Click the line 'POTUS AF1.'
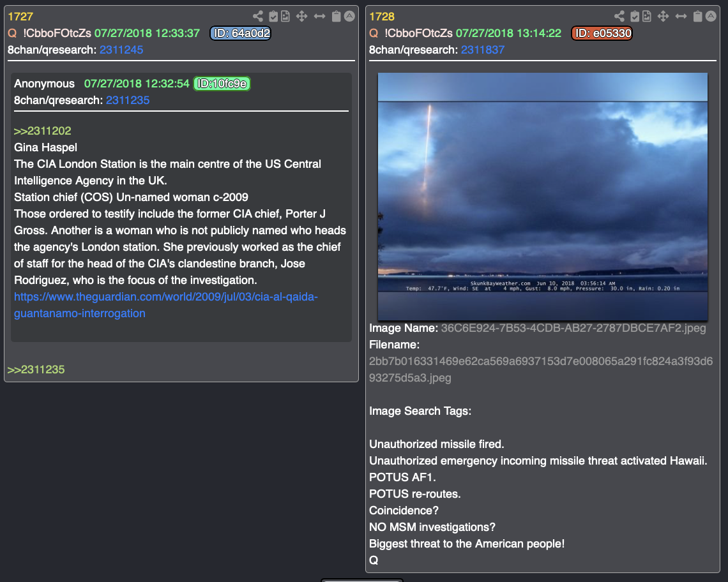 (402, 477)
